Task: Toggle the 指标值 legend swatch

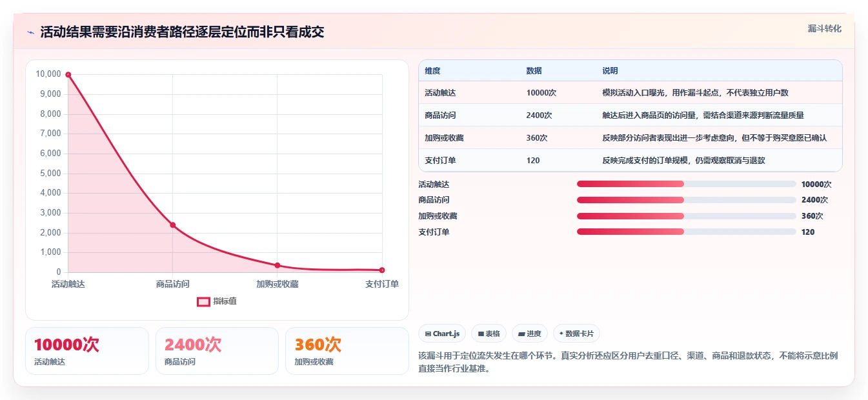Action: [203, 301]
